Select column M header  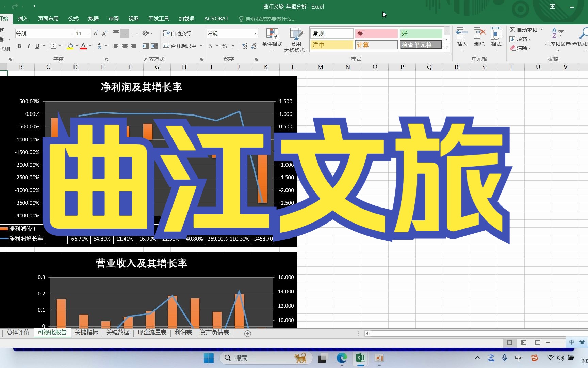[320, 67]
